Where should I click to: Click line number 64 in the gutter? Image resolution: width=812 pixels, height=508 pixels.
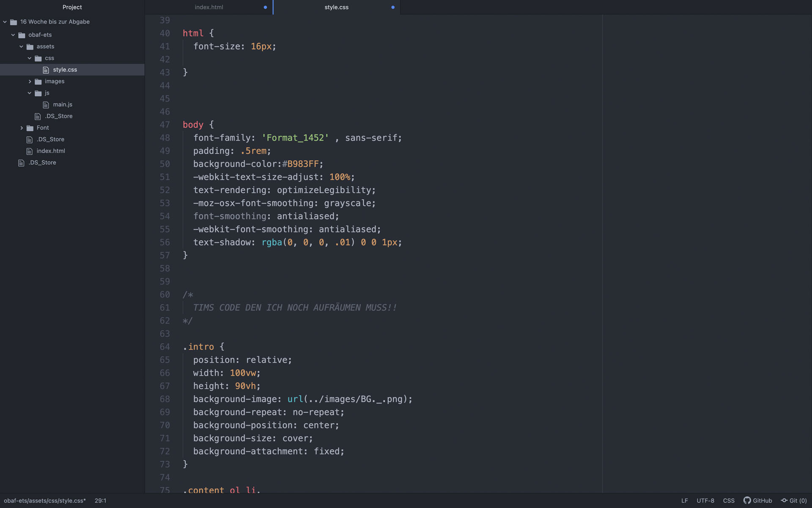coord(165,347)
